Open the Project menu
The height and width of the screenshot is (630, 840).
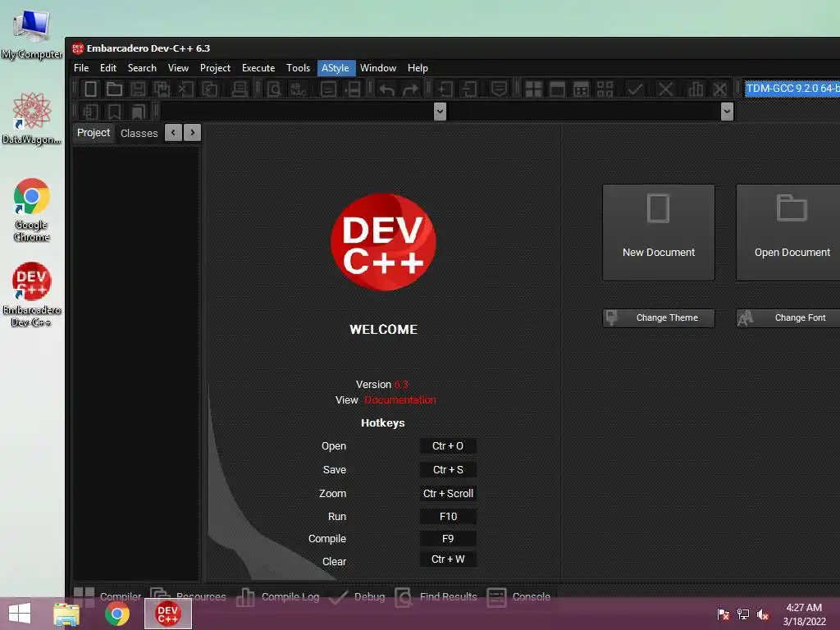(216, 68)
